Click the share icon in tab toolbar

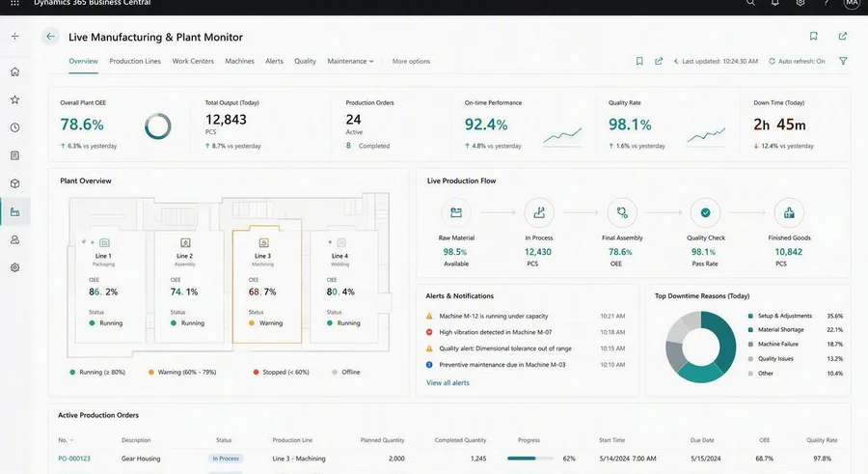pos(659,61)
